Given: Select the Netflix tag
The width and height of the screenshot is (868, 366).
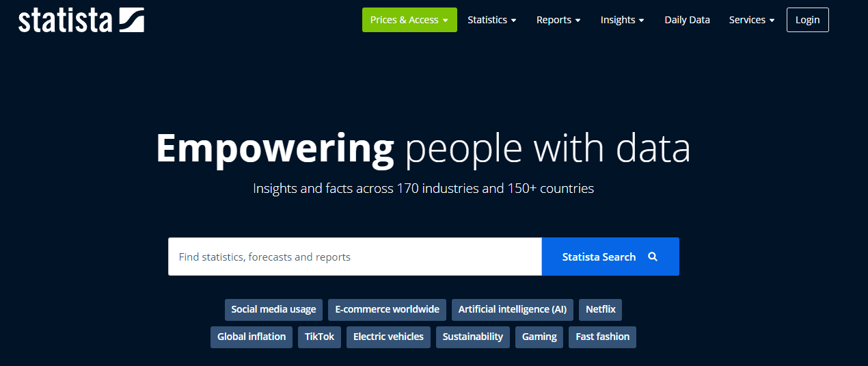Looking at the screenshot, I should click(601, 309).
